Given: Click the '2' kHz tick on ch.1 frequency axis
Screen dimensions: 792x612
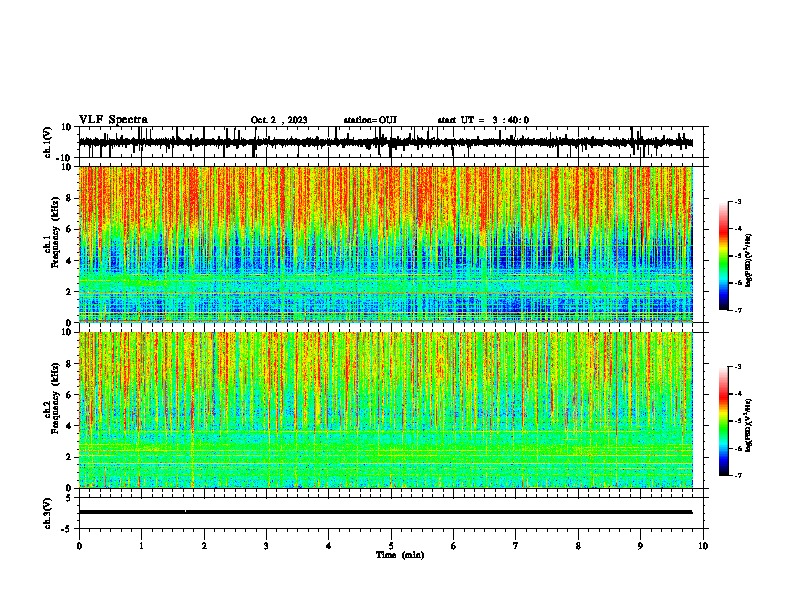Looking at the screenshot, I should click(x=69, y=292).
